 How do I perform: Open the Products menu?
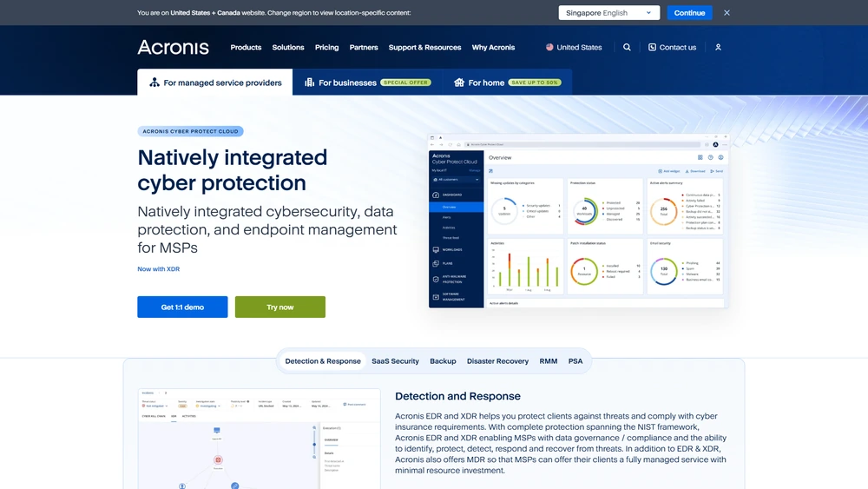point(246,47)
